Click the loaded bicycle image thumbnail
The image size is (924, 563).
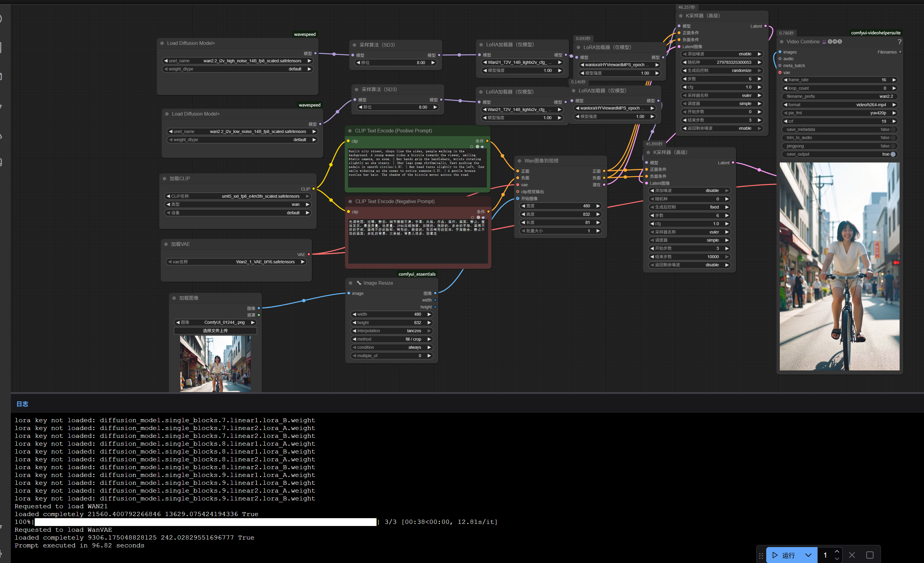click(x=215, y=363)
